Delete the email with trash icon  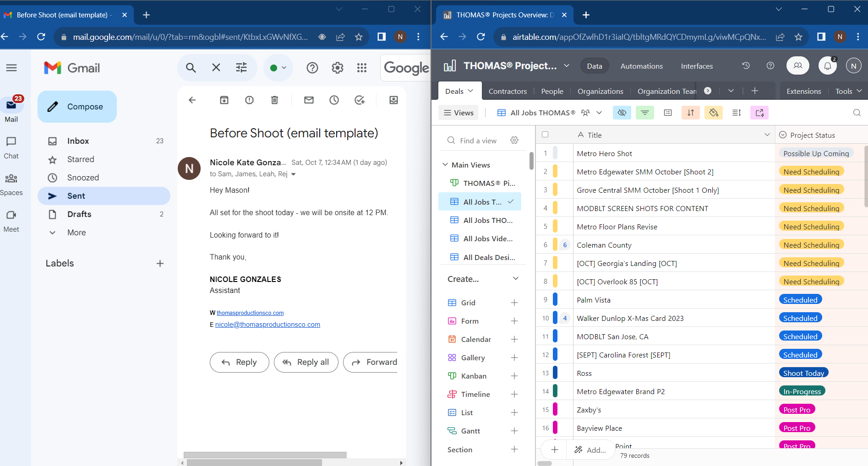tap(274, 100)
